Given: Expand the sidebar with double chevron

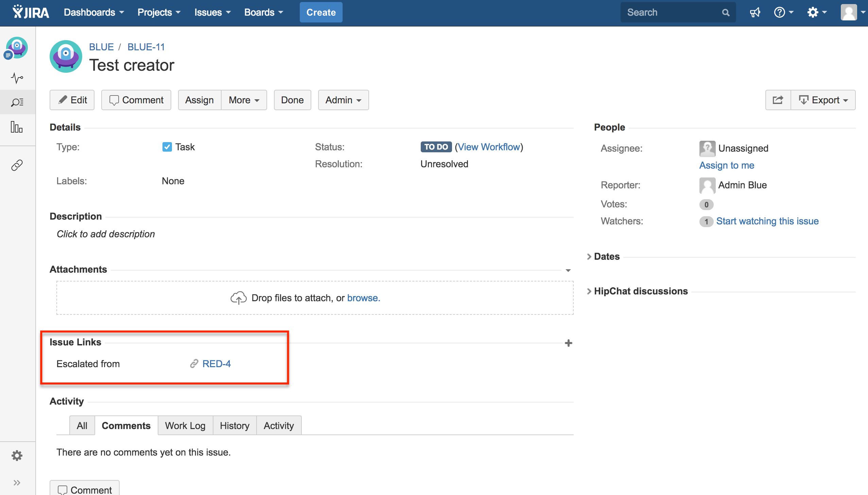Looking at the screenshot, I should click(x=17, y=483).
